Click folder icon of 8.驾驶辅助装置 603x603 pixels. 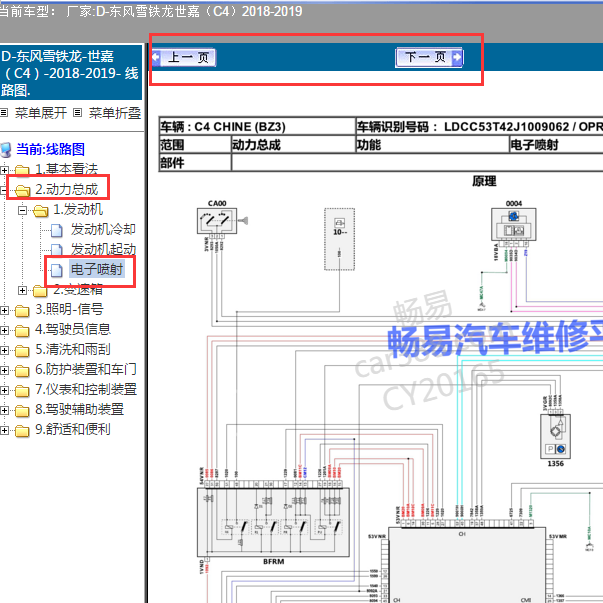pos(22,410)
